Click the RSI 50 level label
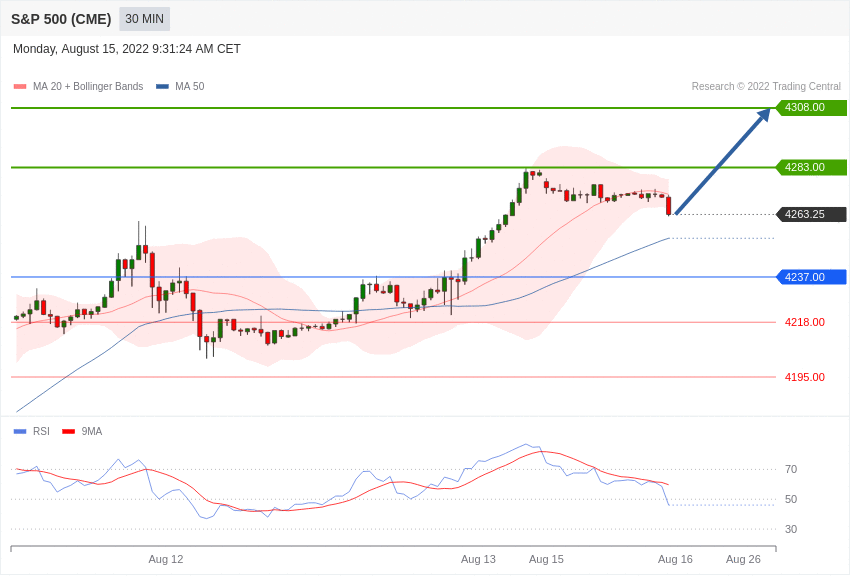The height and width of the screenshot is (576, 850). point(791,499)
